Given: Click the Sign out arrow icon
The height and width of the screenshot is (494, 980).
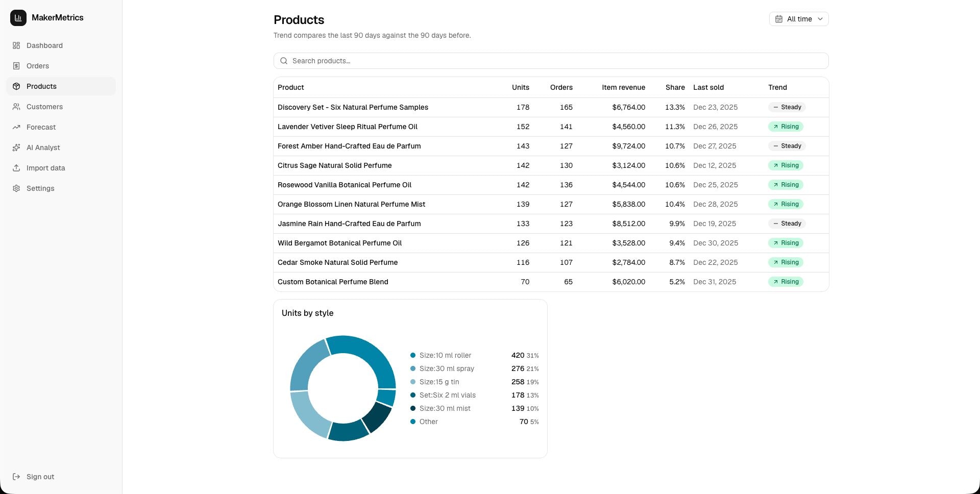Looking at the screenshot, I should click(x=16, y=477).
